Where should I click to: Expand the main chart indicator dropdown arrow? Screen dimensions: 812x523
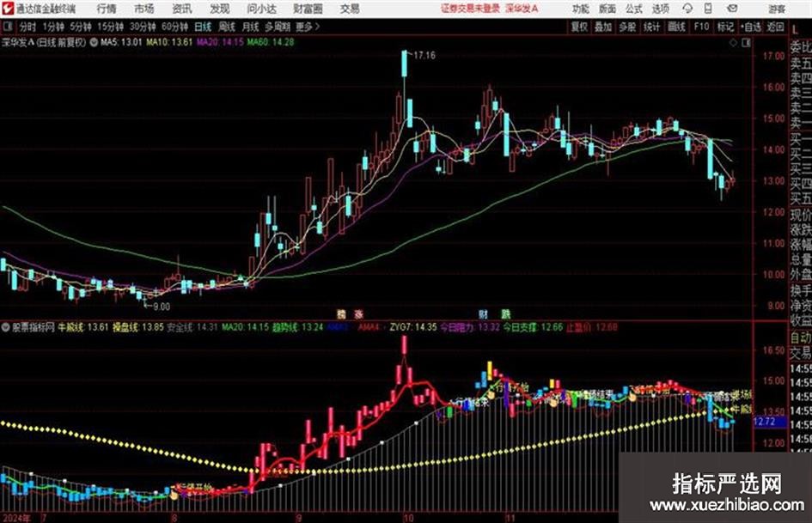click(x=94, y=42)
